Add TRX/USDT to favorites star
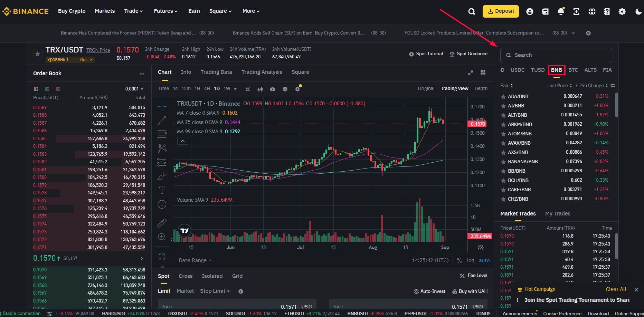 point(38,54)
